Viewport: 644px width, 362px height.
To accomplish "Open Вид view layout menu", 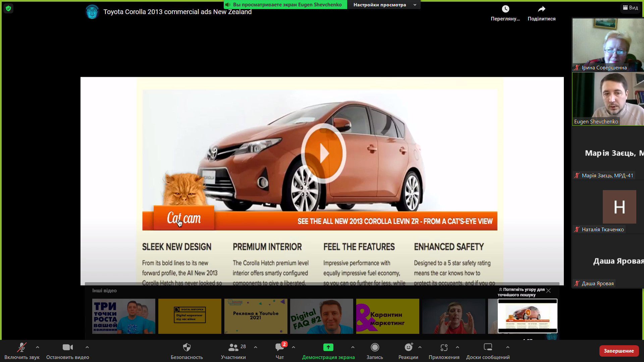I will 630,7.
